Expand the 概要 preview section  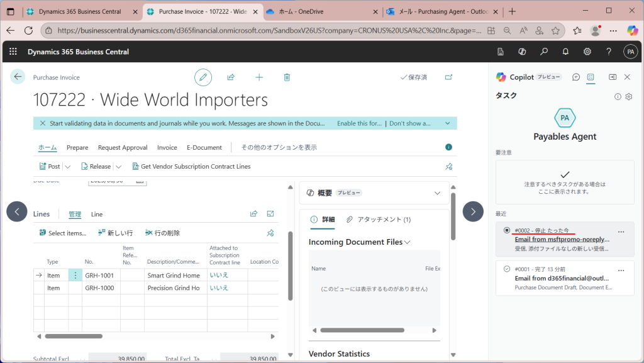click(438, 193)
